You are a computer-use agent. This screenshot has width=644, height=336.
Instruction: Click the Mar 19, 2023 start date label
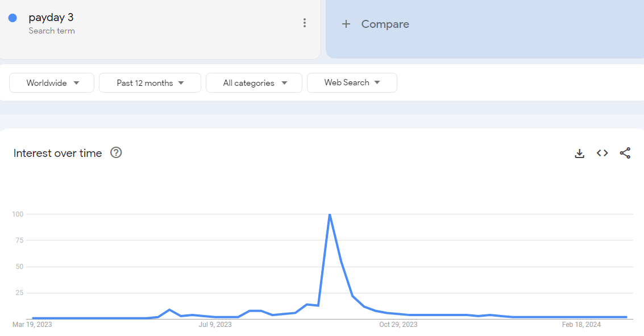32,325
